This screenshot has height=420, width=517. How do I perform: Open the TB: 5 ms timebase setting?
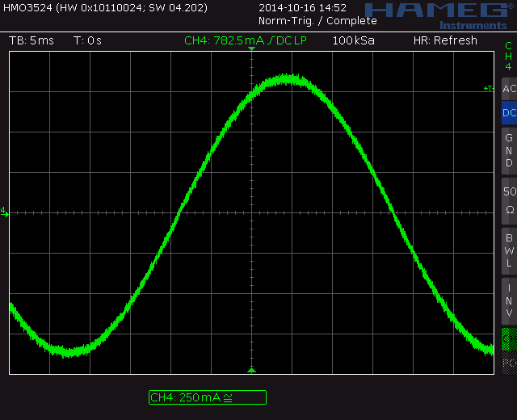[32, 40]
